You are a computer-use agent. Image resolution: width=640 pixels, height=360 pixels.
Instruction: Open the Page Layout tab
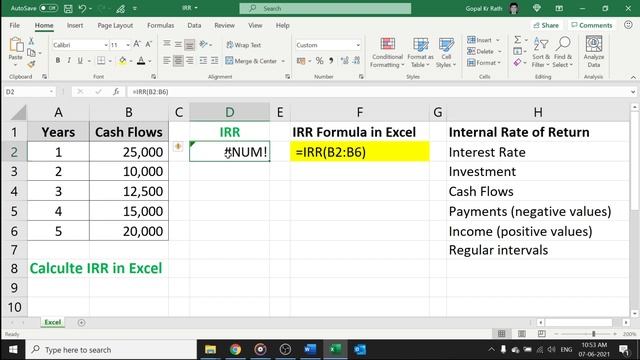pos(115,25)
